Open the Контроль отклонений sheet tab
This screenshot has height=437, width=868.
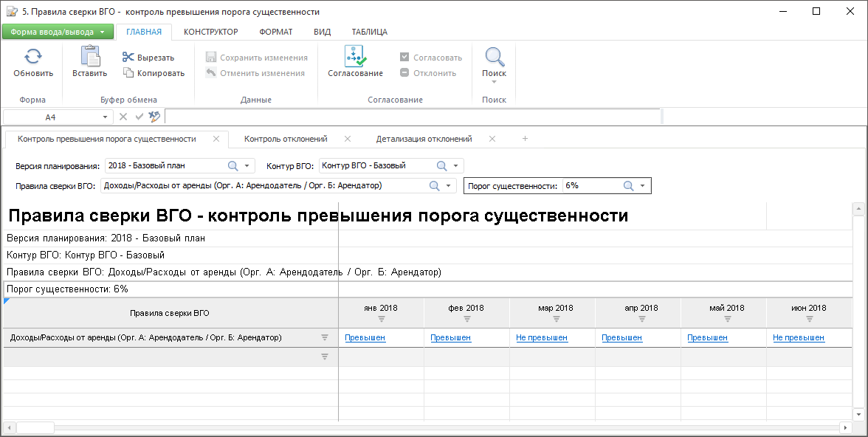click(286, 139)
